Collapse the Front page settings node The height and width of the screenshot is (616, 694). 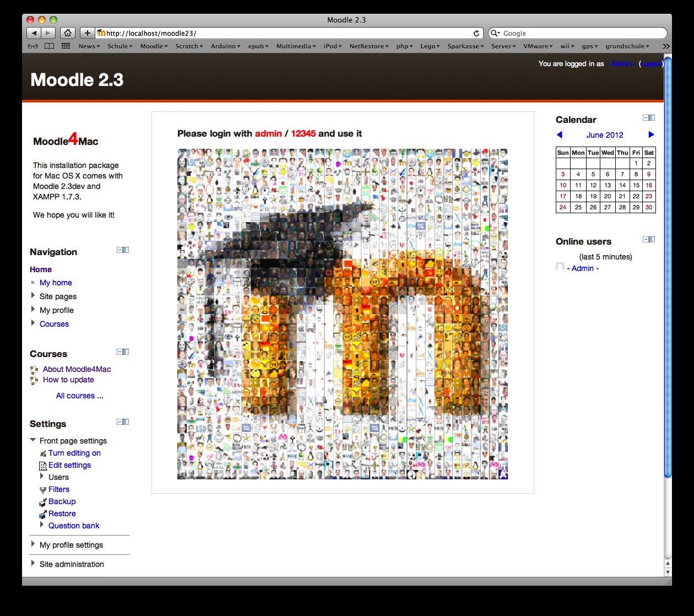point(33,440)
